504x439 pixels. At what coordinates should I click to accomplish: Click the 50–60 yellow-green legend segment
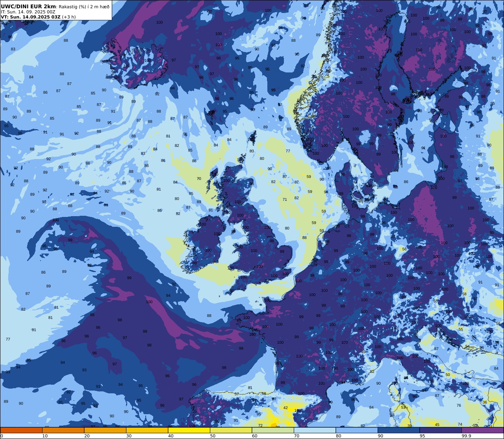click(x=231, y=430)
